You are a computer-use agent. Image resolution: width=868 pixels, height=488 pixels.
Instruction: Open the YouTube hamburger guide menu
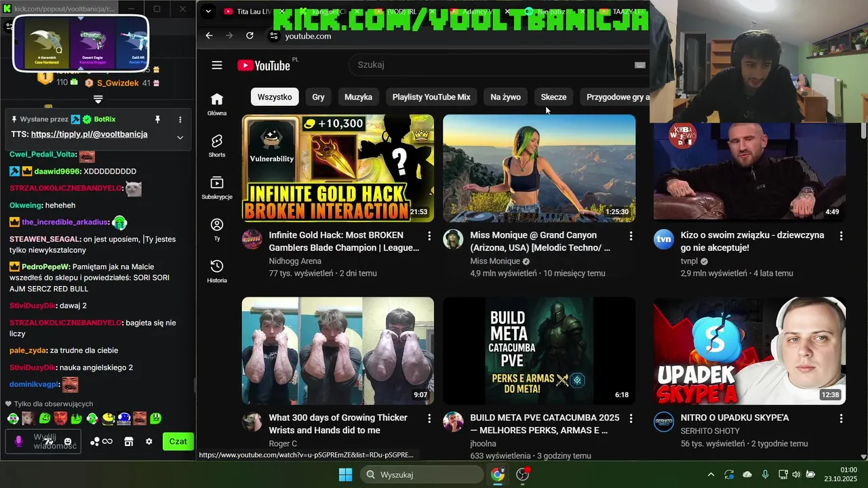(x=217, y=65)
